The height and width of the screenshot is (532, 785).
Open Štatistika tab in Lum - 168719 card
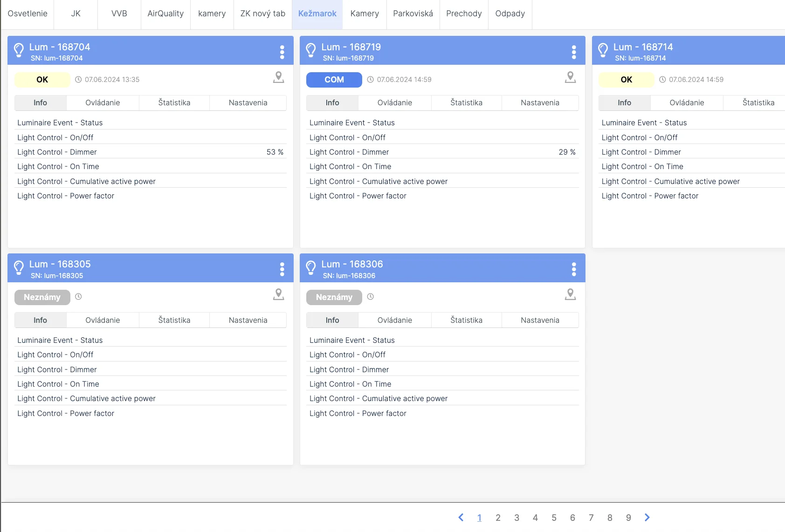pyautogui.click(x=466, y=103)
